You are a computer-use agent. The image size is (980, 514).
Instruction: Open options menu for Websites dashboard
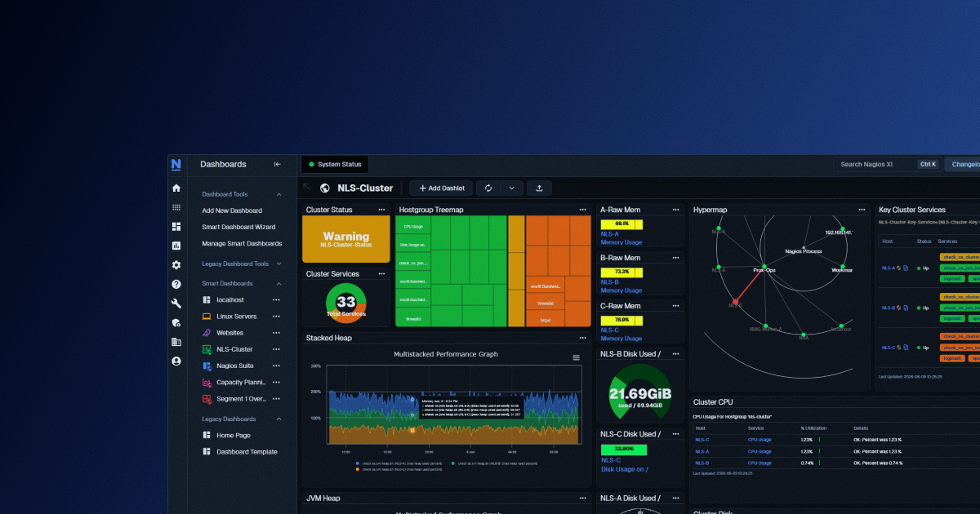click(x=276, y=333)
